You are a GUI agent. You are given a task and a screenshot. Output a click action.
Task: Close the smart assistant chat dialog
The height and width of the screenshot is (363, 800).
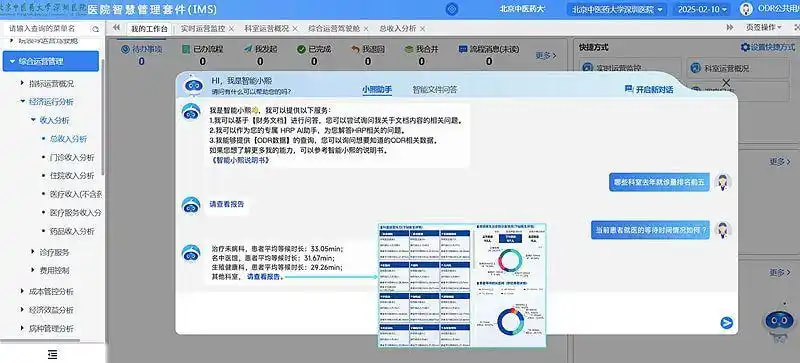[726, 82]
